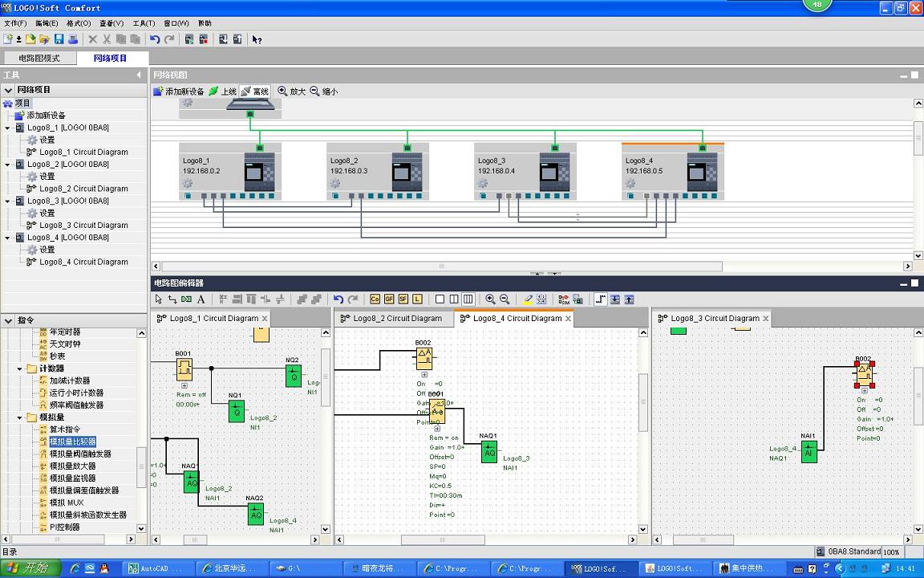Select the B002 block in Logo8_3 diagram
924x578 pixels.
(x=864, y=374)
